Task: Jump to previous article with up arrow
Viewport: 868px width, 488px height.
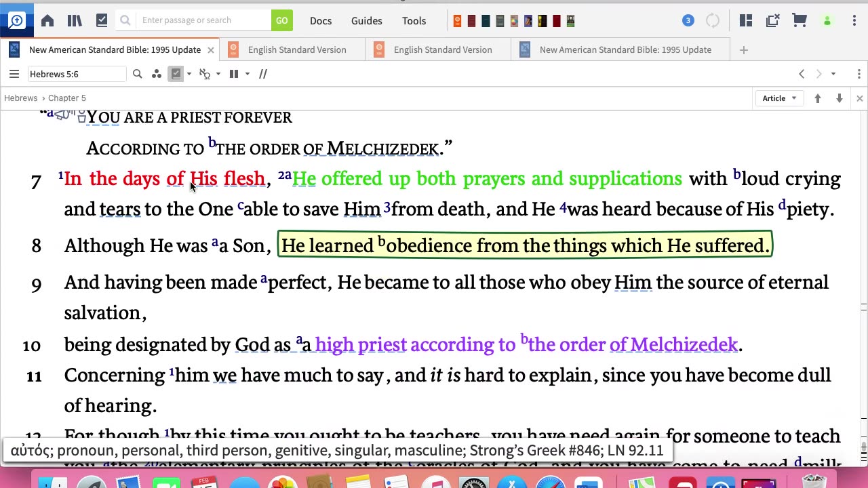Action: click(818, 98)
